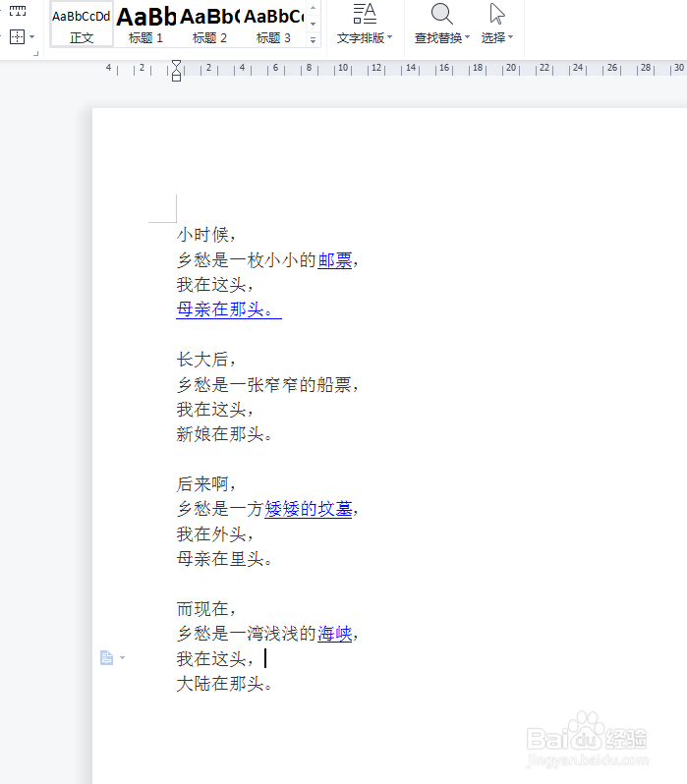Screen dimensions: 687x784
Task: Click the line 新娘在那头。
Action: [x=224, y=434]
